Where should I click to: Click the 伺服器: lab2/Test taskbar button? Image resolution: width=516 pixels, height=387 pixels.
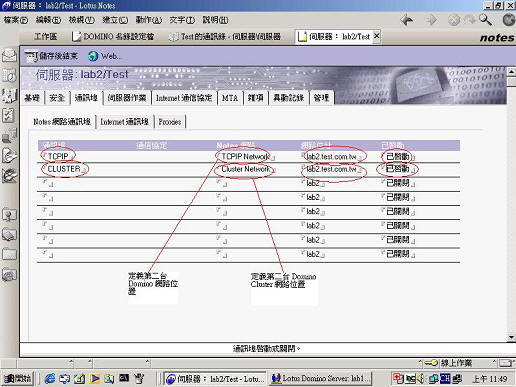(216, 379)
